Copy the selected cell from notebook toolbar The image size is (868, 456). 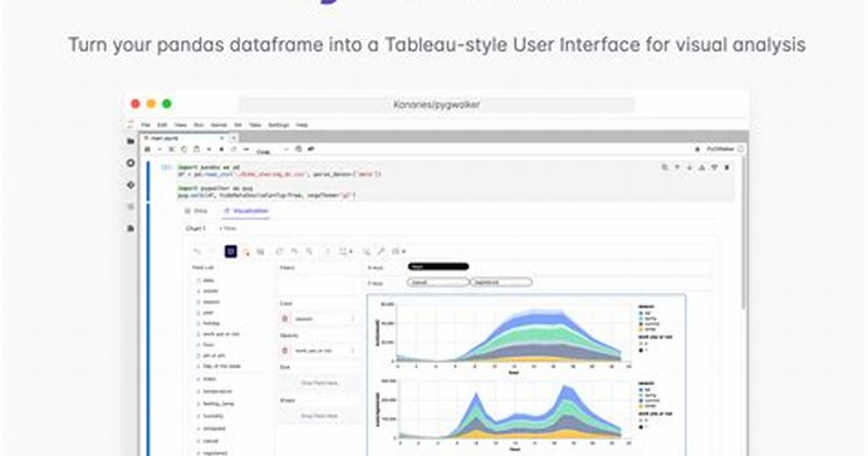[x=184, y=149]
